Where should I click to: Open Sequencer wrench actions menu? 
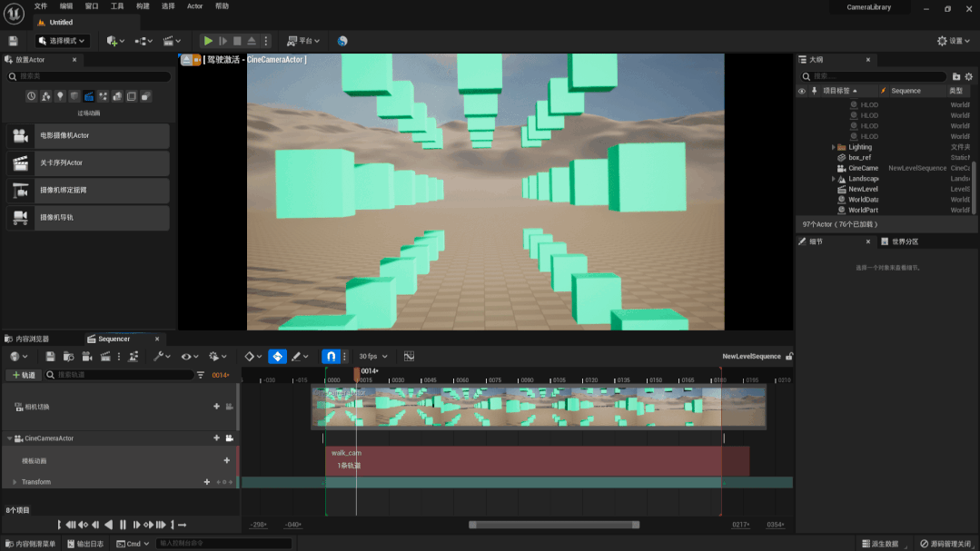161,357
